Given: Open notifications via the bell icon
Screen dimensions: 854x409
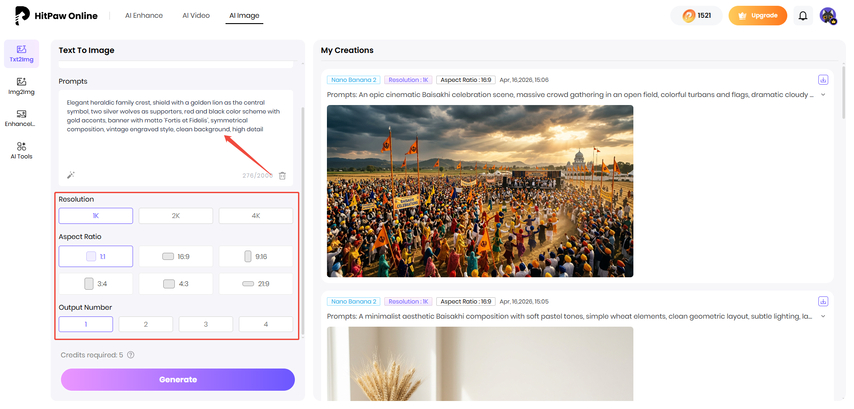Looking at the screenshot, I should pyautogui.click(x=802, y=16).
